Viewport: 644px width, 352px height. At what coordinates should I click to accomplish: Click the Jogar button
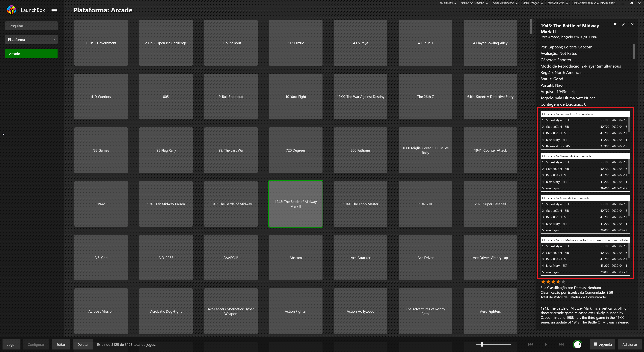tap(12, 344)
